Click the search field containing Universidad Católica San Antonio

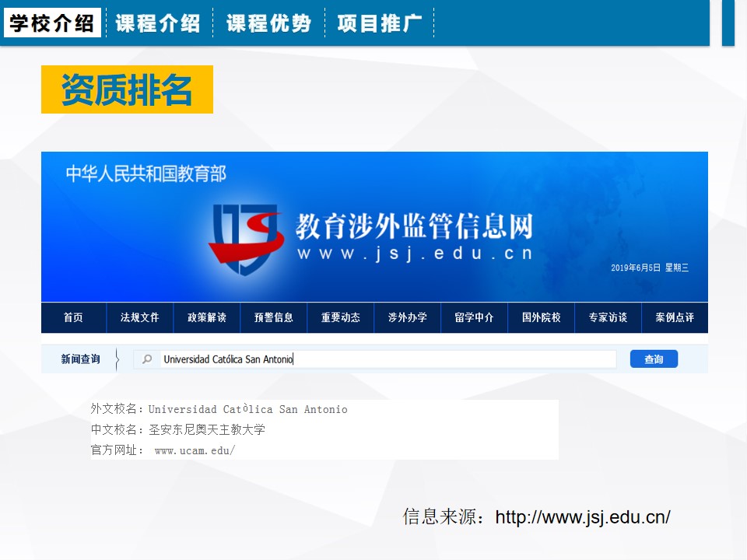pyautogui.click(x=375, y=359)
